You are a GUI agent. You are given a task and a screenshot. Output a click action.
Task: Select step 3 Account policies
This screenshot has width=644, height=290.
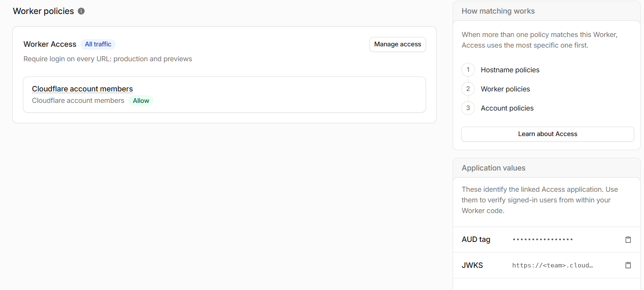click(507, 108)
